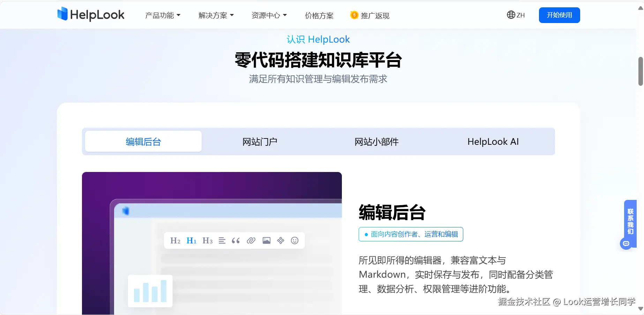Viewport: 644px width, 315px height.
Task: Click the gold coin icon beside 推广返现
Action: point(354,15)
